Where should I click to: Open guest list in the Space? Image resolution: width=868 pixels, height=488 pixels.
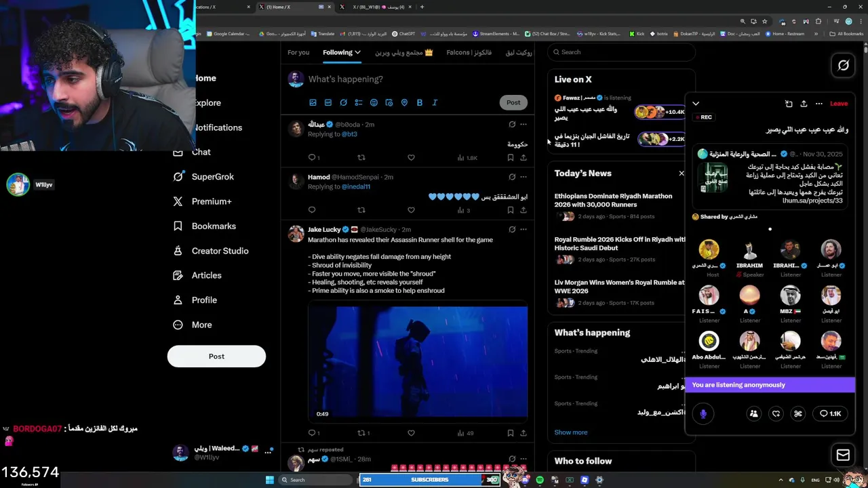[x=753, y=413]
